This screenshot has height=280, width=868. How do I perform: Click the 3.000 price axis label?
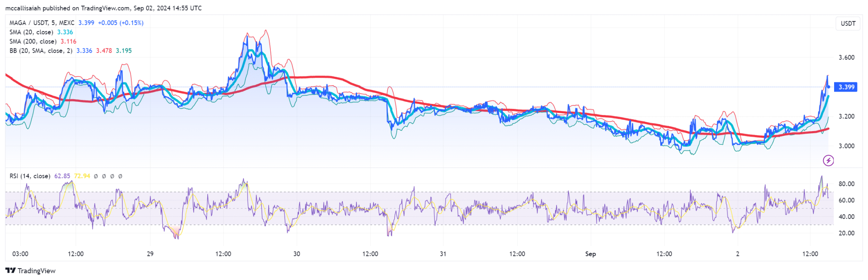click(846, 146)
